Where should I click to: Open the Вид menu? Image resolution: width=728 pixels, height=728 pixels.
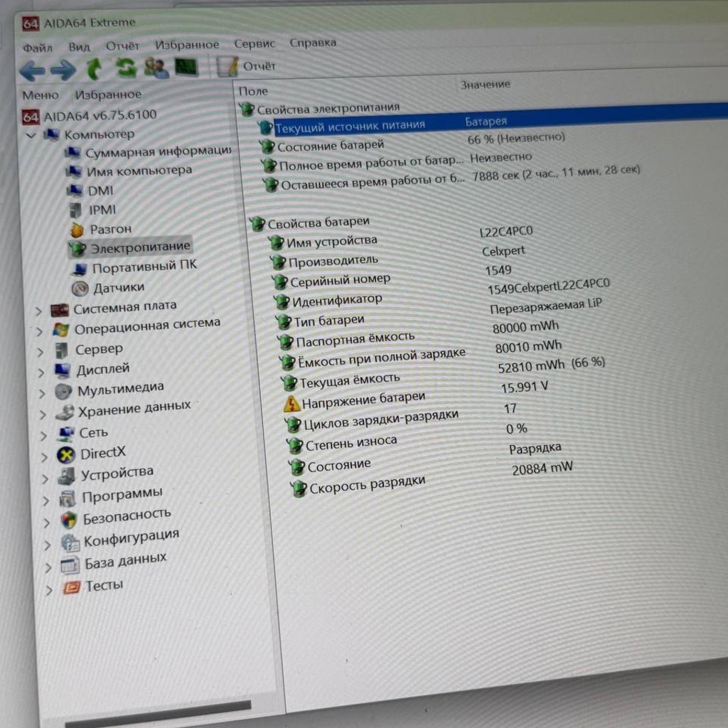coord(80,46)
